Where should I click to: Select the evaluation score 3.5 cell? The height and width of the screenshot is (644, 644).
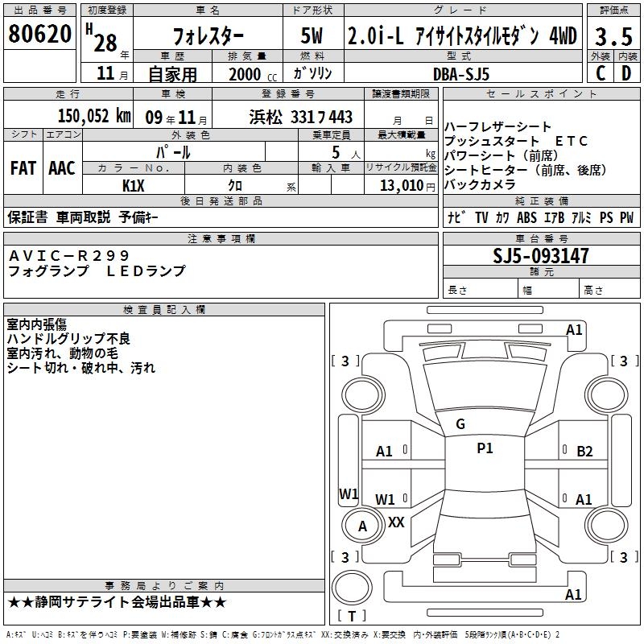click(613, 36)
